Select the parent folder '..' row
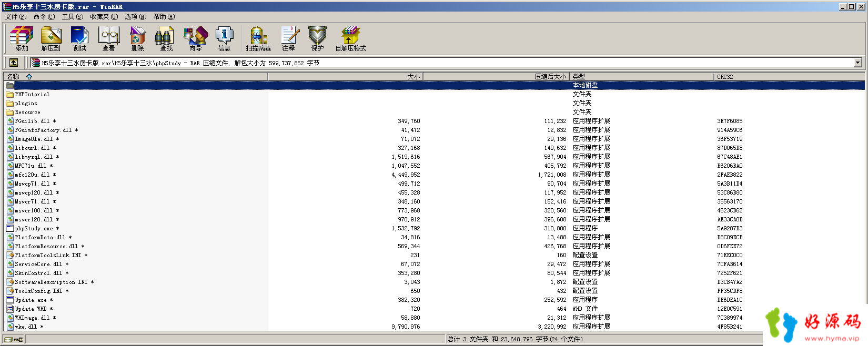 click(435, 85)
